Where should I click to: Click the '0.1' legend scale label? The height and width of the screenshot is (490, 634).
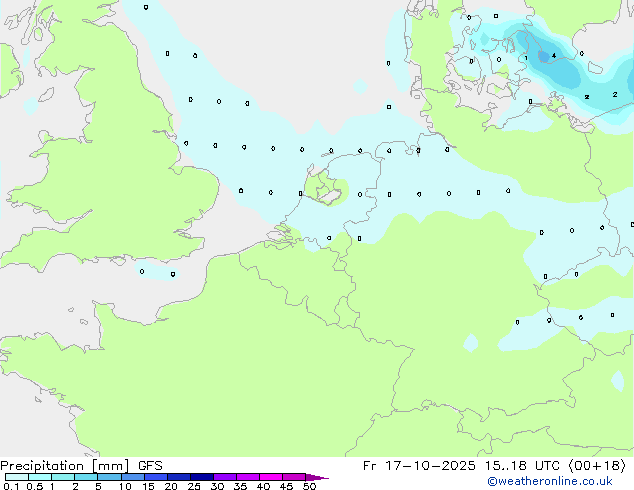(11, 486)
